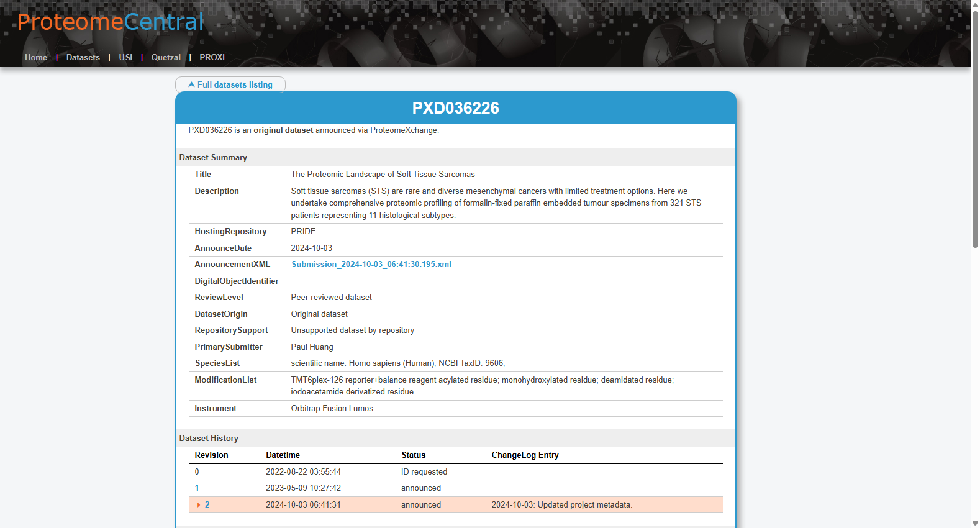The height and width of the screenshot is (528, 980).
Task: Click the 'Status' column header
Action: 414,455
